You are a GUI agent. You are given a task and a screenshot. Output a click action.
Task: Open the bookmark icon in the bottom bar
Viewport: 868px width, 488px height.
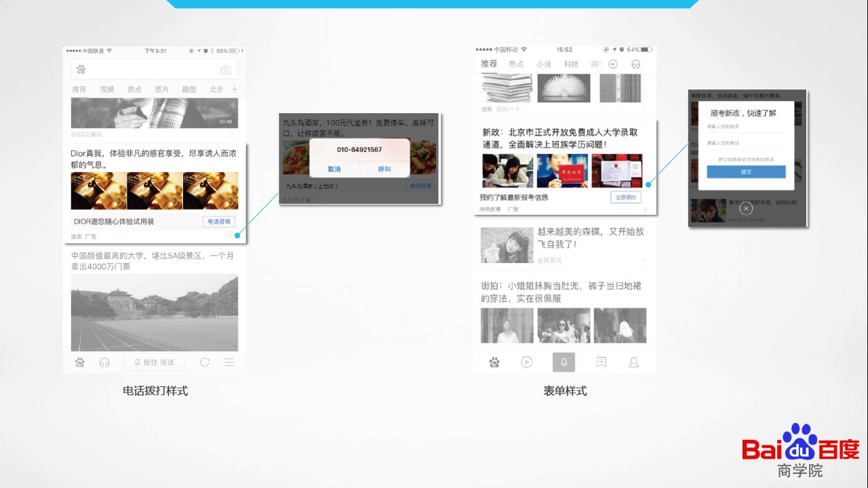click(601, 363)
